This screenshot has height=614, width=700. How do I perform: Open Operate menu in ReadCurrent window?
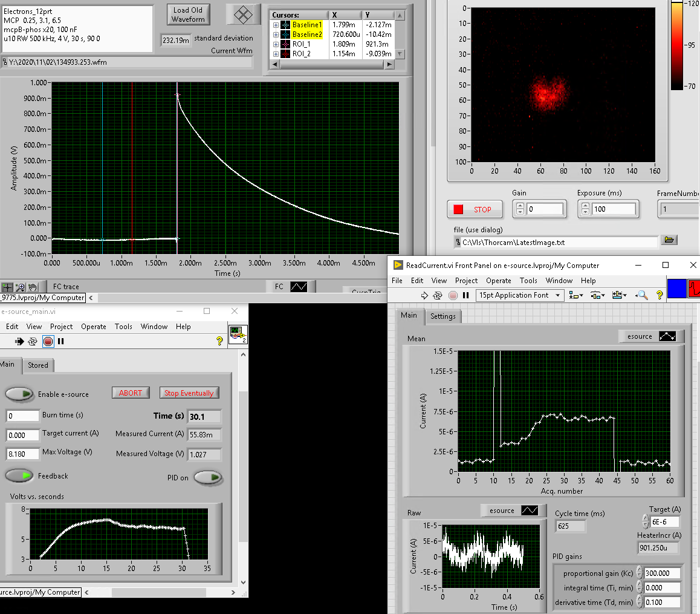[498, 281]
